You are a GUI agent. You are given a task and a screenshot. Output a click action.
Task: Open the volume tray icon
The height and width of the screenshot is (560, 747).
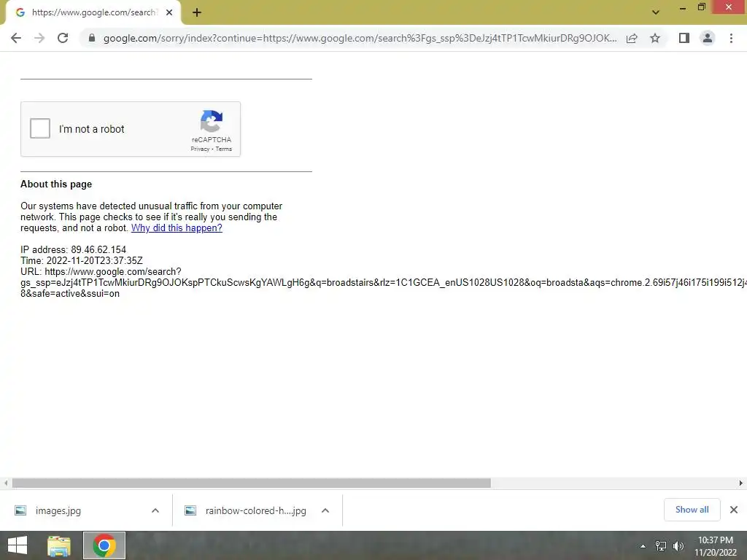coord(678,546)
